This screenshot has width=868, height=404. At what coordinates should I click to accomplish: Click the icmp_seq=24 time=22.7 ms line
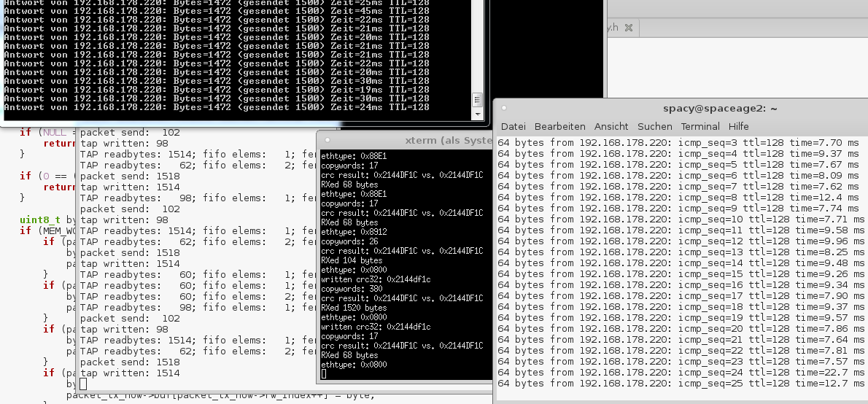click(681, 373)
